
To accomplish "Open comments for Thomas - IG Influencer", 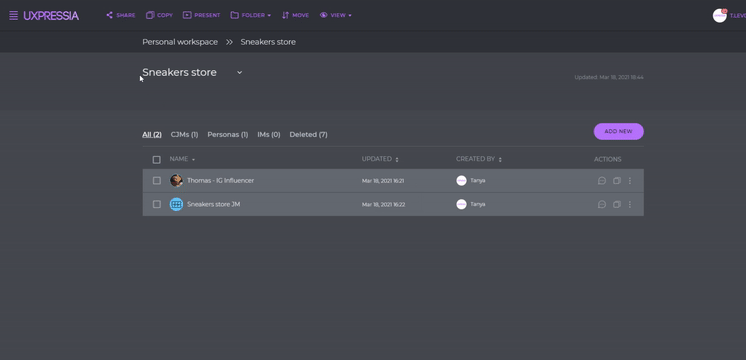I will pos(602,181).
